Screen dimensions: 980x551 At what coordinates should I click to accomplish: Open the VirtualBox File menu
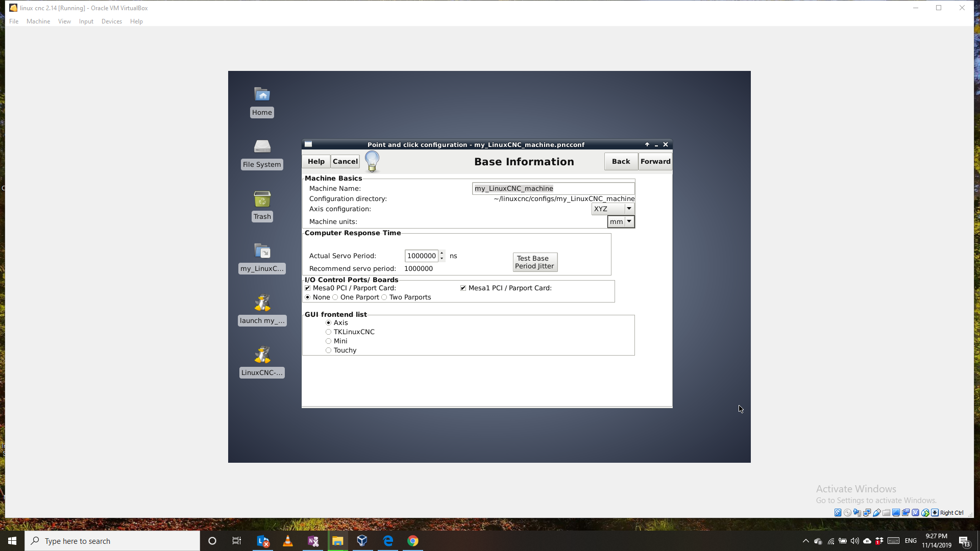coord(14,21)
